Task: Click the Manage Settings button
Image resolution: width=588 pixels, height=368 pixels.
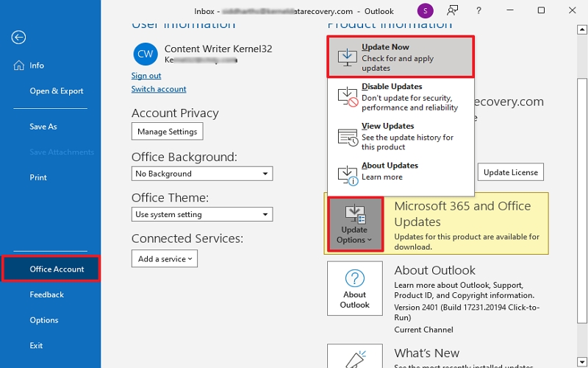Action: pos(167,132)
